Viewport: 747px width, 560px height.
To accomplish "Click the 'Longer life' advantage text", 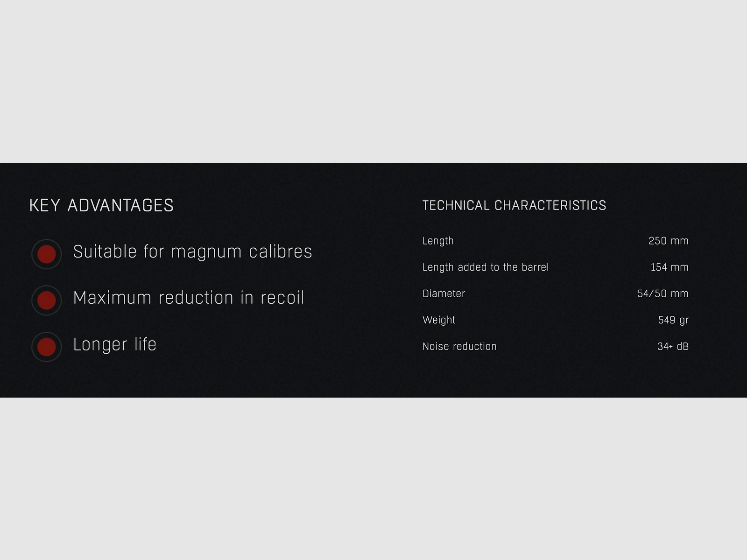I will tap(115, 344).
